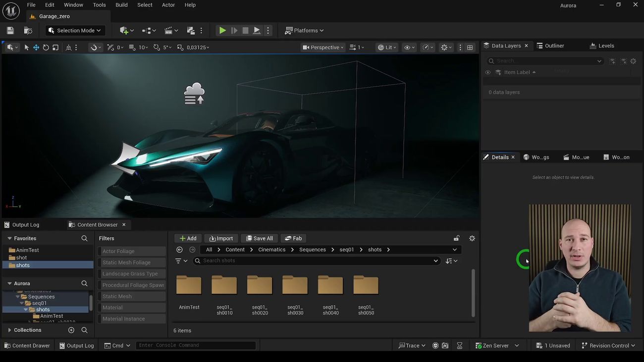644x362 pixels.
Task: Open the Selection Mode dropdown
Action: point(75,31)
